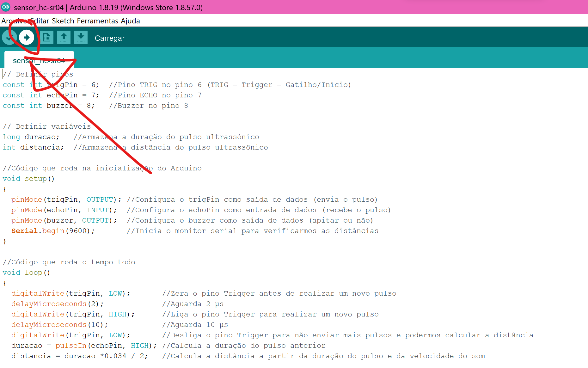Click the 'Carregar' toolbar status label
The image size is (588, 368).
pyautogui.click(x=110, y=38)
